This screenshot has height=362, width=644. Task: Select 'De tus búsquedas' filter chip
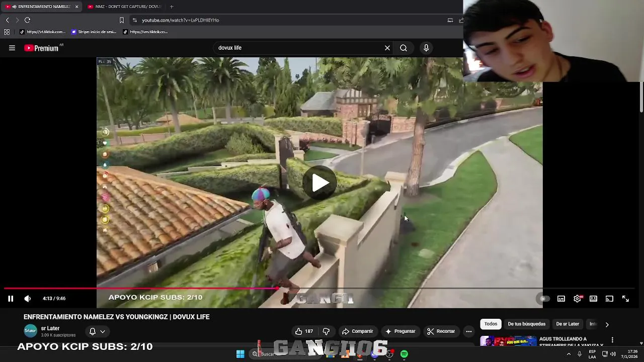[x=526, y=324]
